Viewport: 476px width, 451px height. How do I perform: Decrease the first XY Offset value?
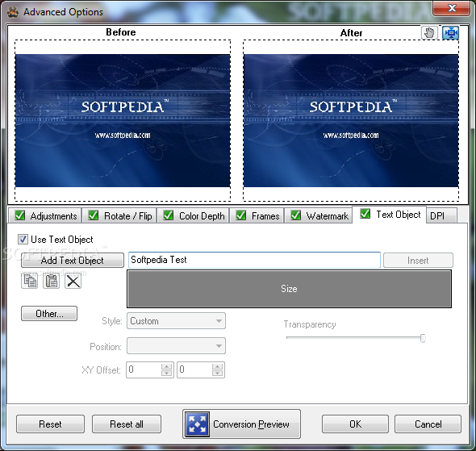pos(166,374)
